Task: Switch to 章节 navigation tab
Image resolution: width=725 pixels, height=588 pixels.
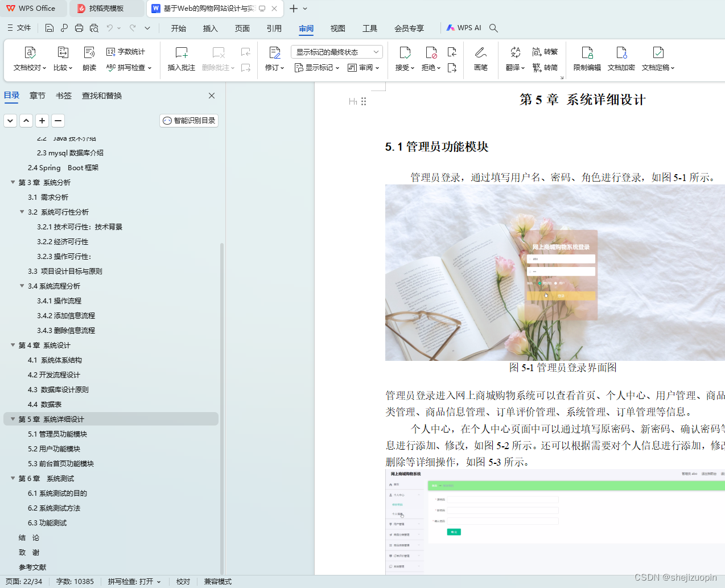Action: pyautogui.click(x=38, y=96)
